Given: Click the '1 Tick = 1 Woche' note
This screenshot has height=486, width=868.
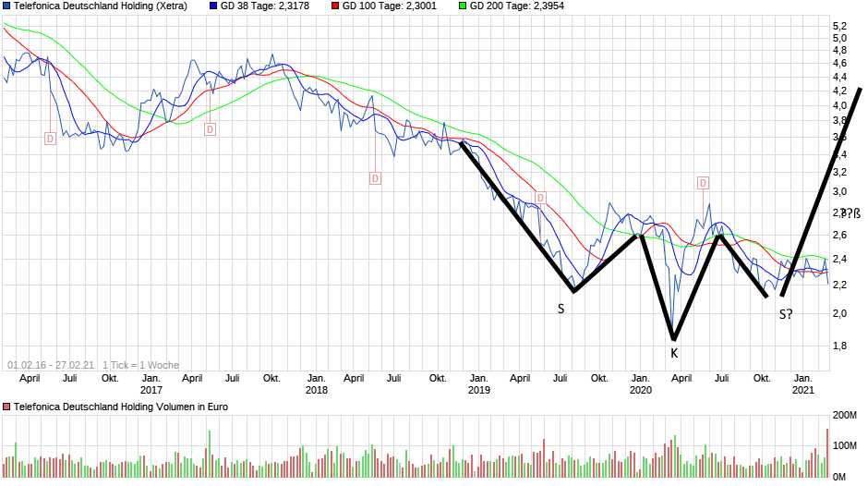Looking at the screenshot, I should pyautogui.click(x=140, y=365).
